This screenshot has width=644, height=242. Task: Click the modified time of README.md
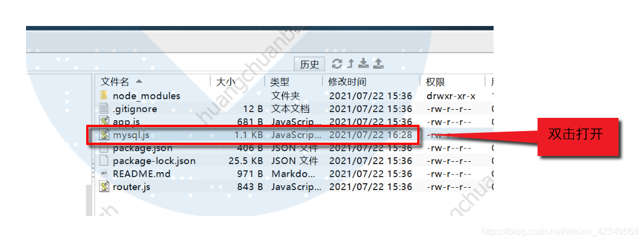[370, 174]
